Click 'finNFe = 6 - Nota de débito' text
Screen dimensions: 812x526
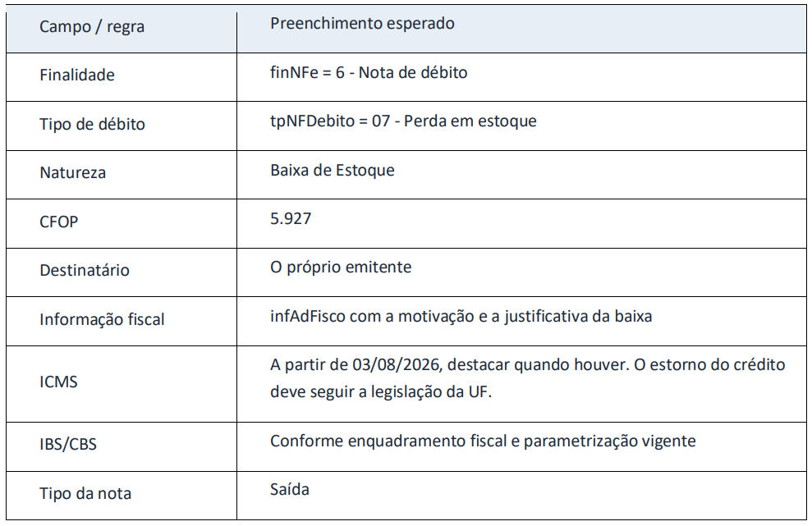(369, 72)
